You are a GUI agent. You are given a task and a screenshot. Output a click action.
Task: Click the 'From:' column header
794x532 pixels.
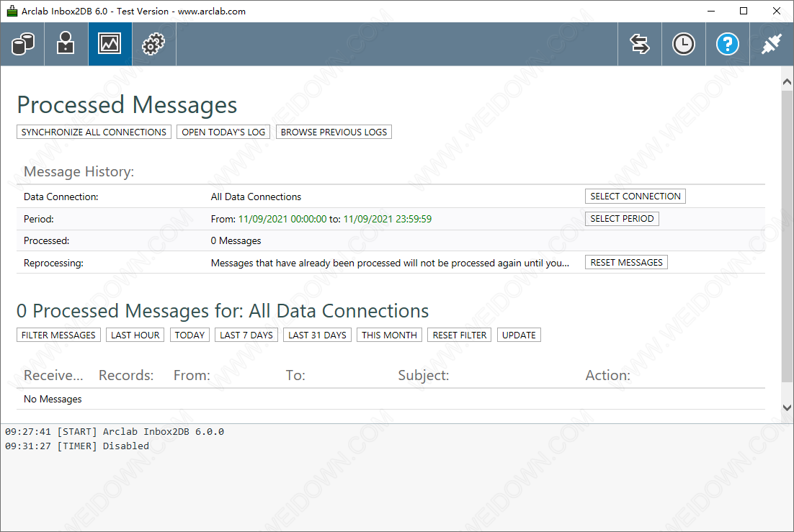(192, 375)
